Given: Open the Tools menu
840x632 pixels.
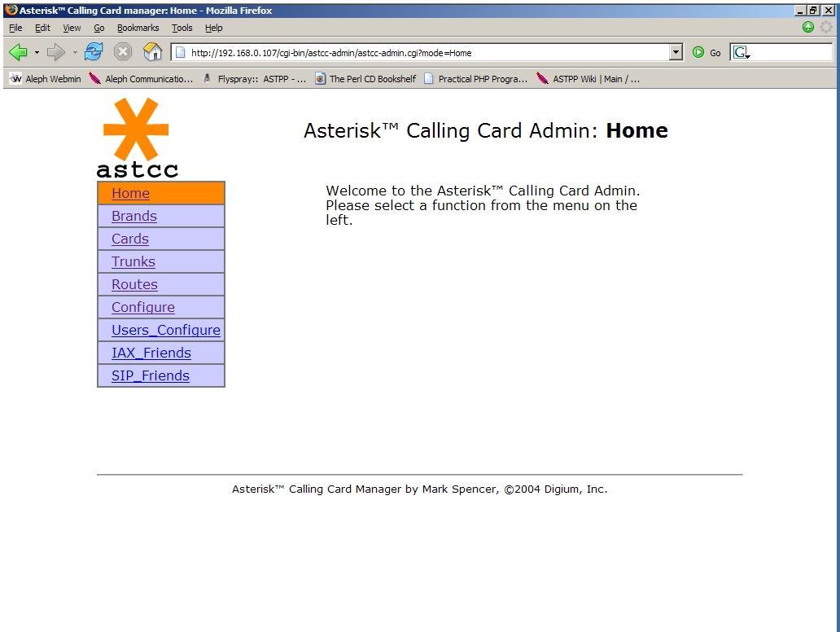Looking at the screenshot, I should pos(182,28).
